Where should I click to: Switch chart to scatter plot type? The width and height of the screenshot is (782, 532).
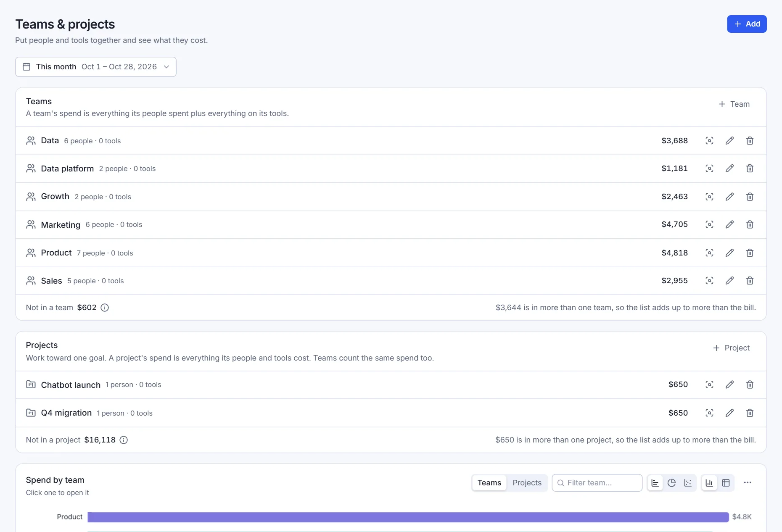[688, 483]
